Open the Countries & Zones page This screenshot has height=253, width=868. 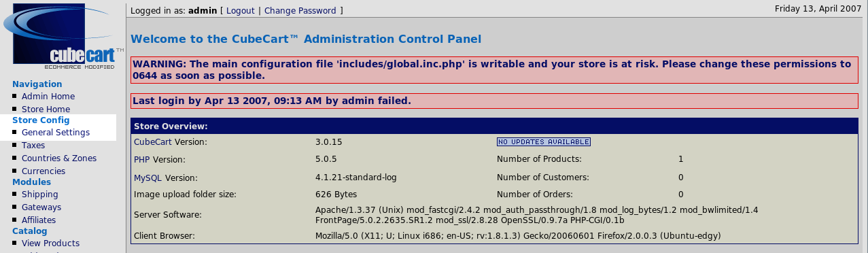(59, 158)
